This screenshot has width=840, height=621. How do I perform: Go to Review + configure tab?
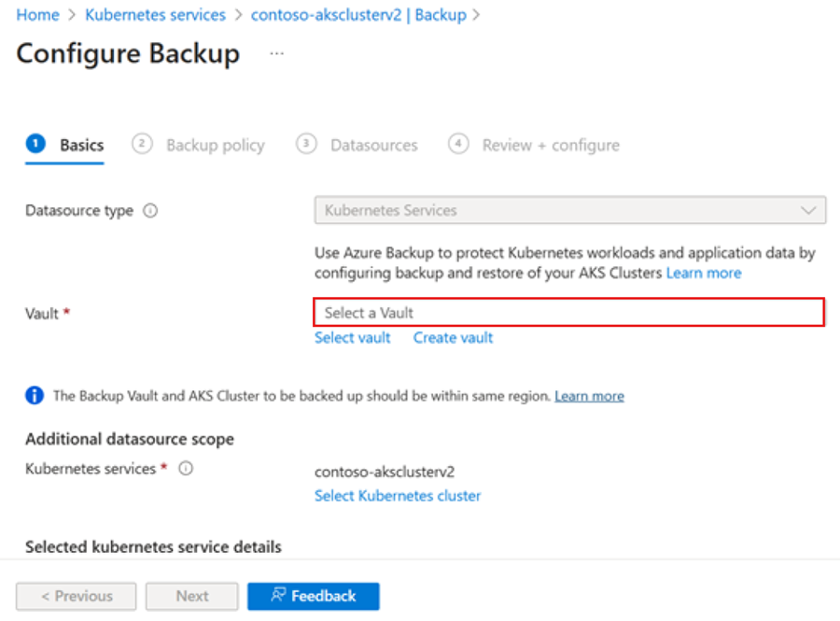551,145
